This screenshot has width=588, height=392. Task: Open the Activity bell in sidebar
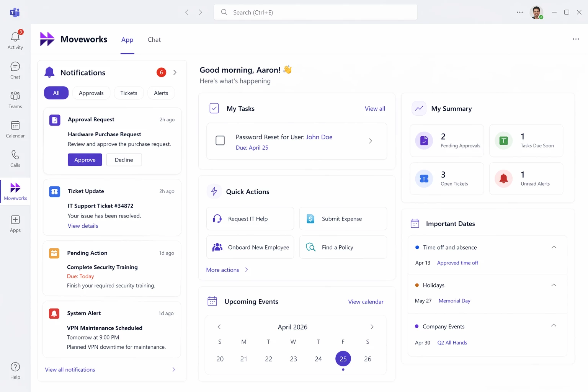pos(15,40)
